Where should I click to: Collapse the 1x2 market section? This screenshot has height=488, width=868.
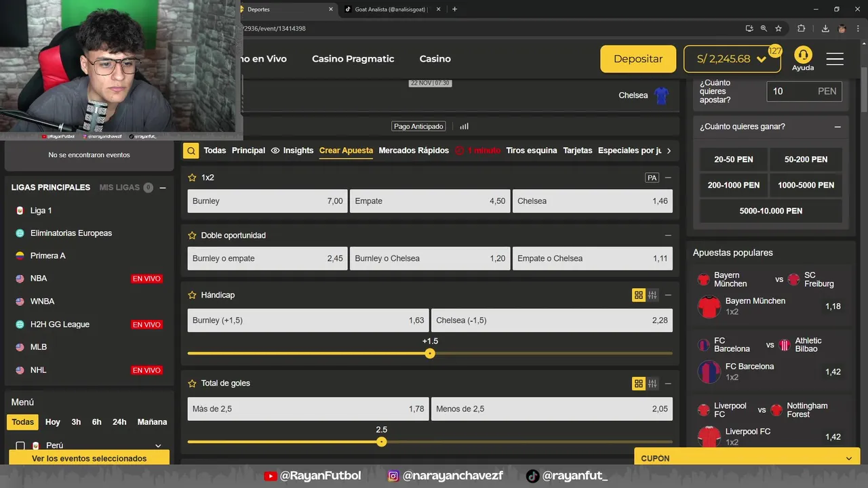pyautogui.click(x=668, y=178)
